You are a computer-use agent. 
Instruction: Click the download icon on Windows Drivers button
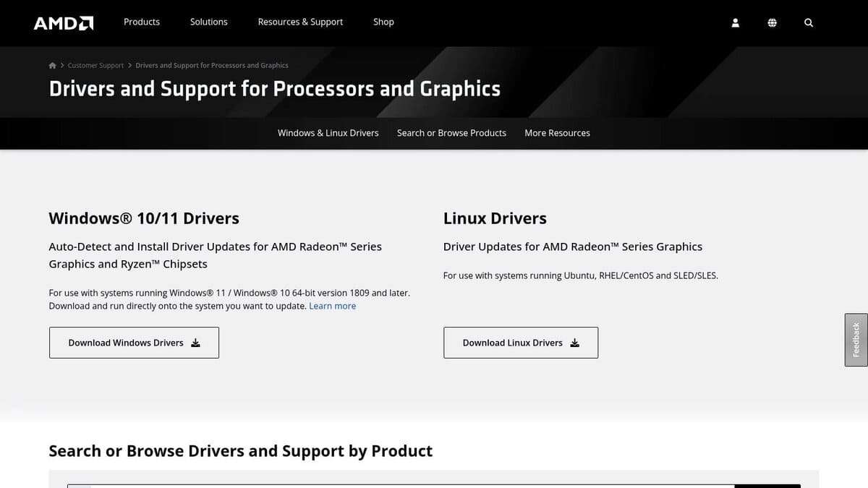coord(195,343)
